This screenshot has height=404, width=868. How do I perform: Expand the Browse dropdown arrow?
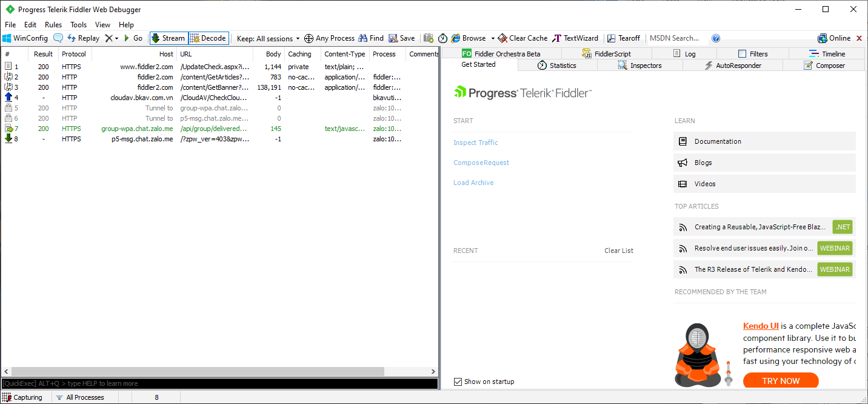[493, 38]
